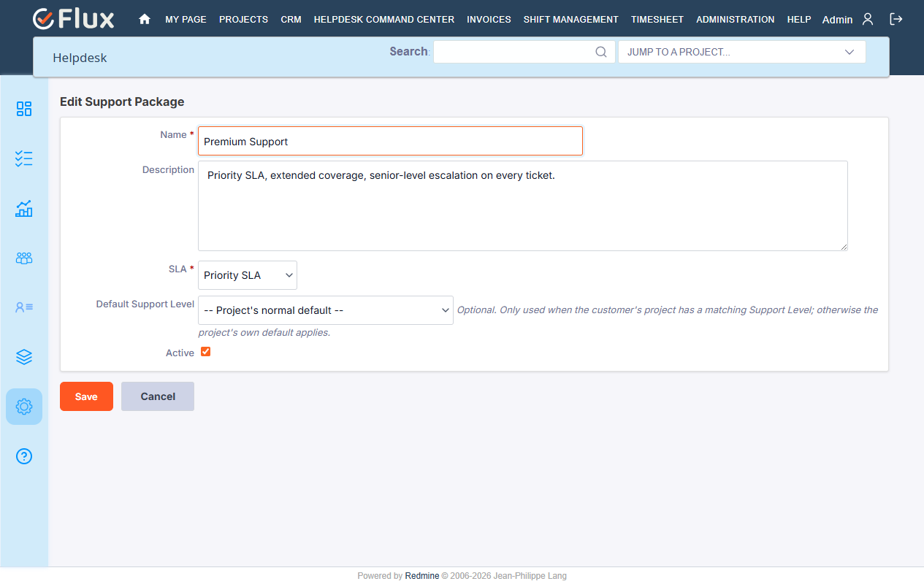Open the Timesheet menu
924x584 pixels.
[657, 20]
